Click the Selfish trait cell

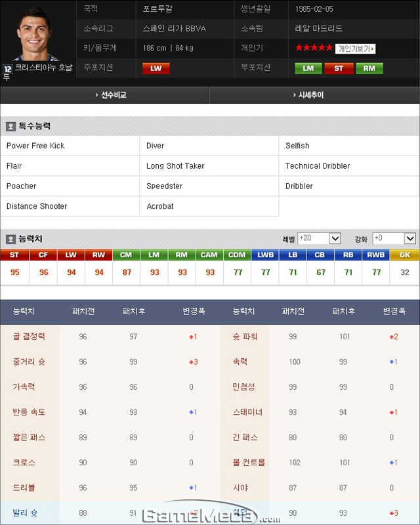(x=349, y=146)
